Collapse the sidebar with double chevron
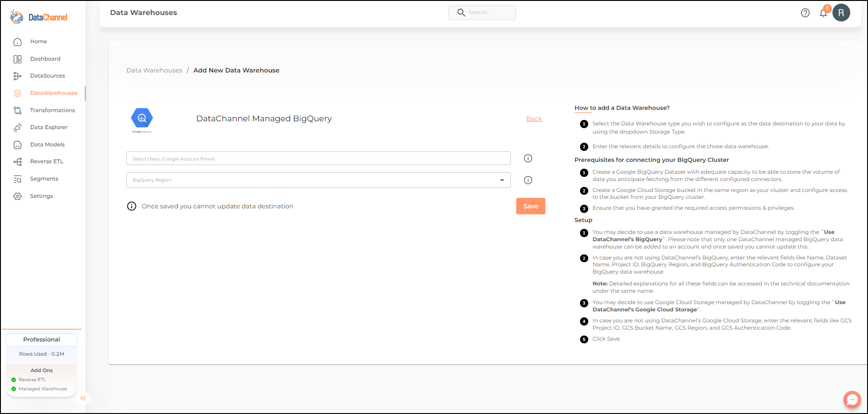868x414 pixels. click(x=83, y=398)
